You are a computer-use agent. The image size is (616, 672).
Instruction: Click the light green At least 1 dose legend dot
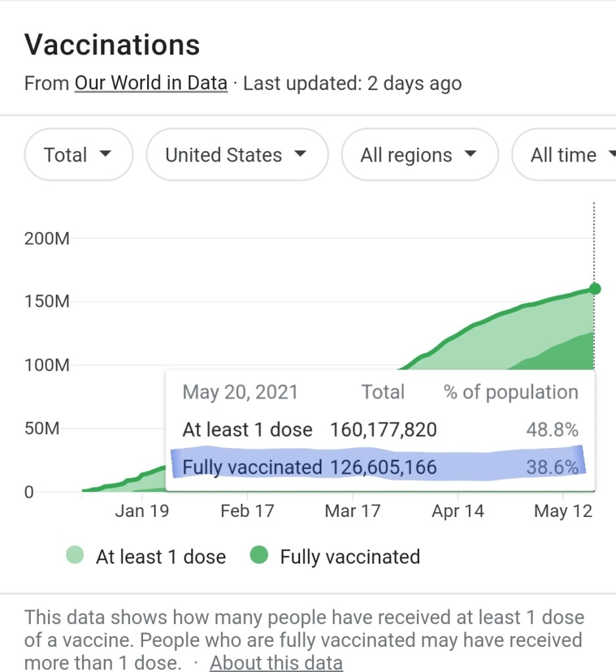[75, 556]
